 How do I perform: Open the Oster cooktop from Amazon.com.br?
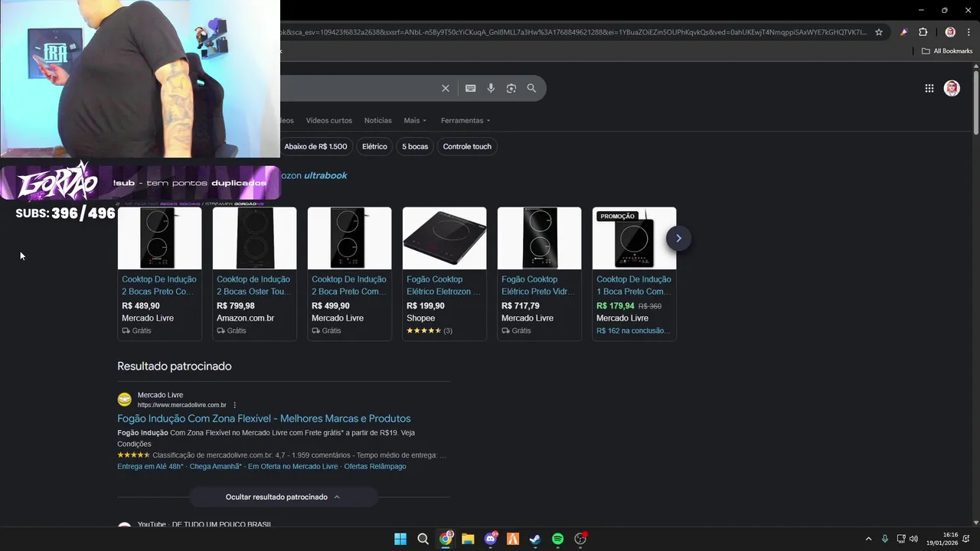(254, 273)
